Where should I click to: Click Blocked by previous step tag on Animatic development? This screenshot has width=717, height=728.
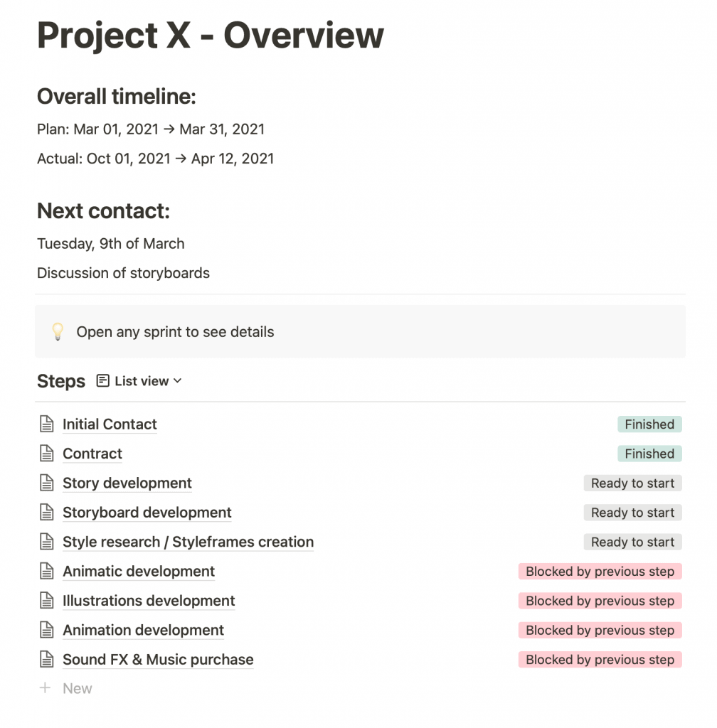[600, 571]
